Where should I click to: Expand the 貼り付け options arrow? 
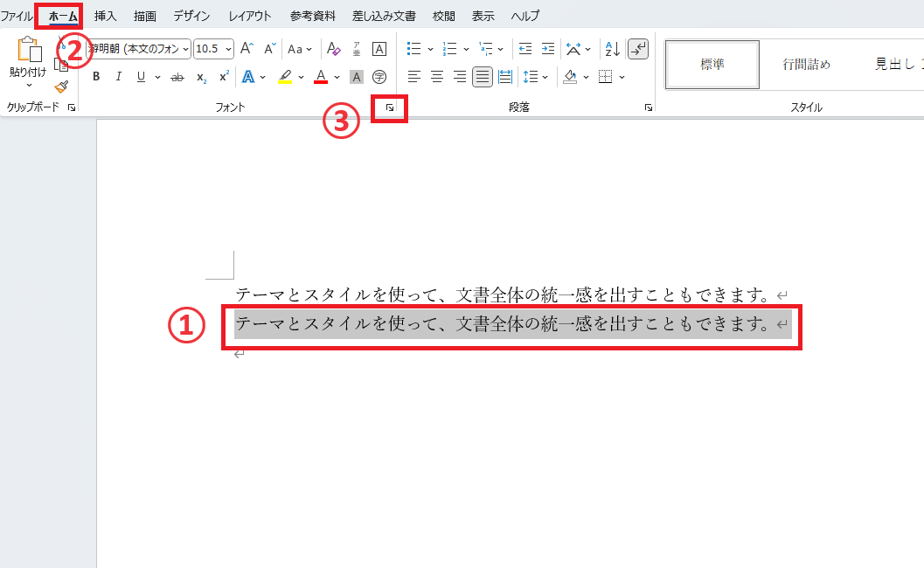29,86
